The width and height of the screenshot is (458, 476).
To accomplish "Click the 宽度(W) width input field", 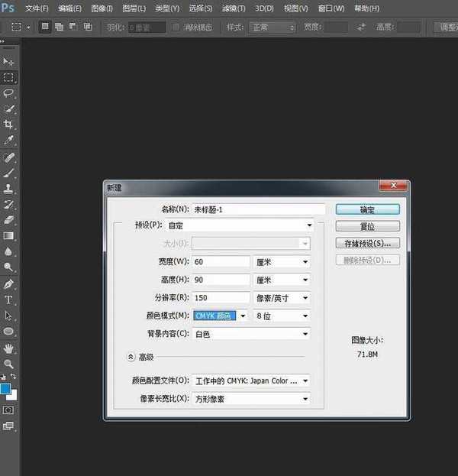I will (221, 262).
